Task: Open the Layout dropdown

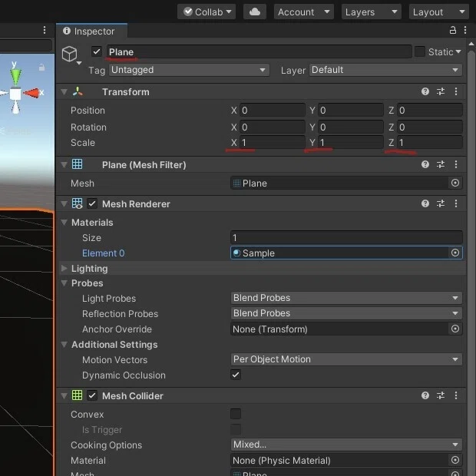Action: 438,12
